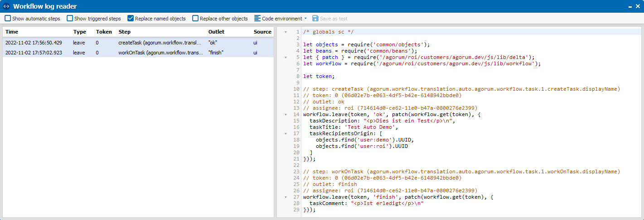Image resolution: width=644 pixels, height=220 pixels.
Task: Uncheck Replace named objects checkbox
Action: tap(131, 19)
